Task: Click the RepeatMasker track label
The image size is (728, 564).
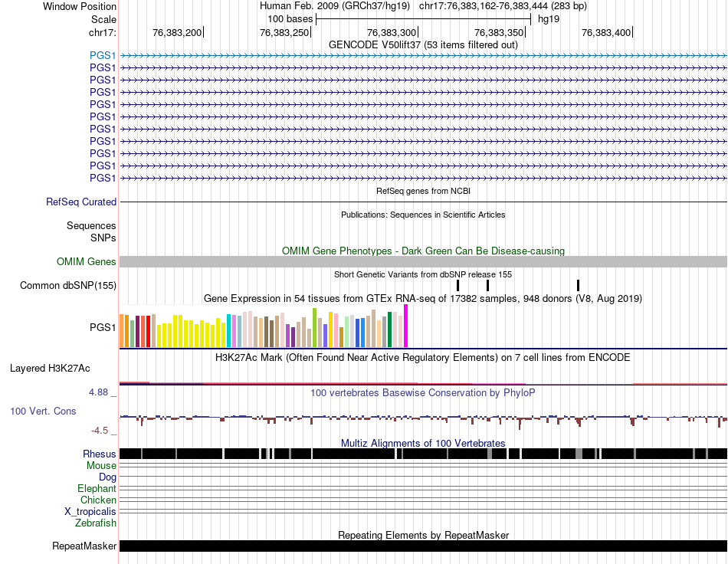Action: pyautogui.click(x=84, y=546)
